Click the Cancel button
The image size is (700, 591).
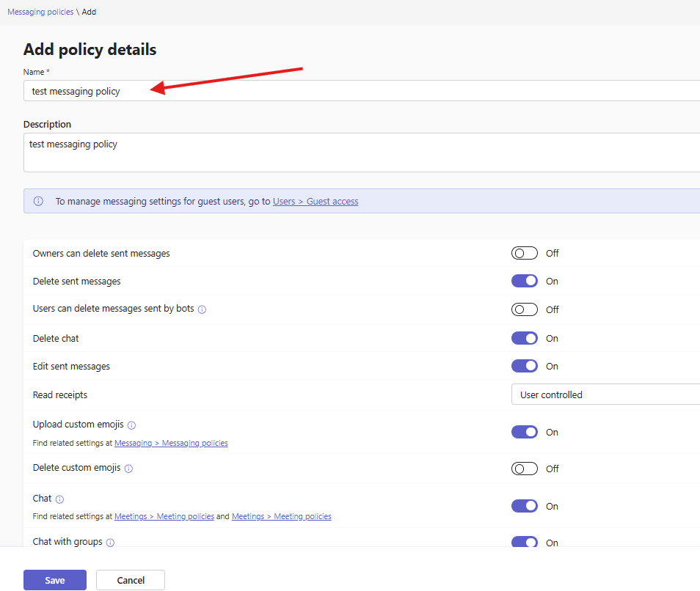[x=131, y=580]
